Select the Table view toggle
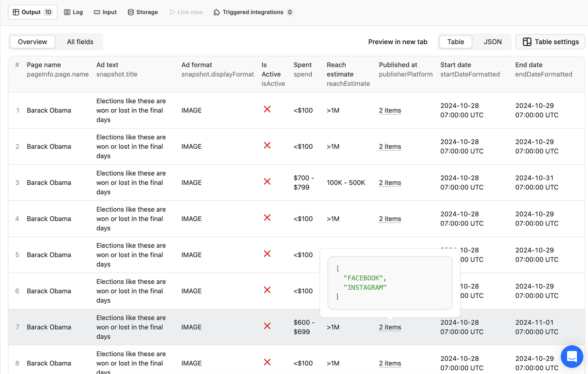The height and width of the screenshot is (374, 588). click(455, 42)
